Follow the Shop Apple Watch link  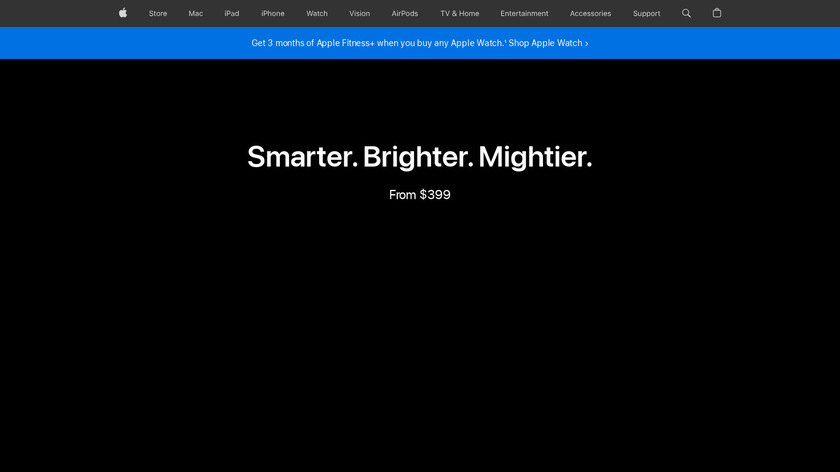click(548, 43)
